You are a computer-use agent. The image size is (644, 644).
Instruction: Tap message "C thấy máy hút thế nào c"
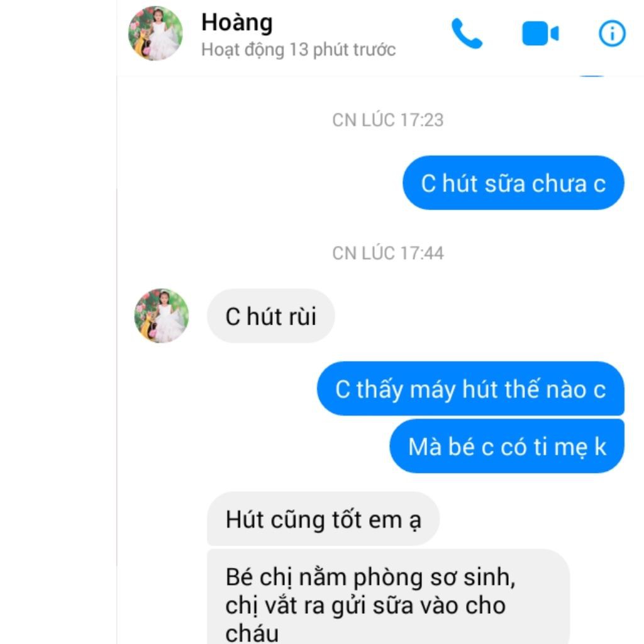pos(470,389)
